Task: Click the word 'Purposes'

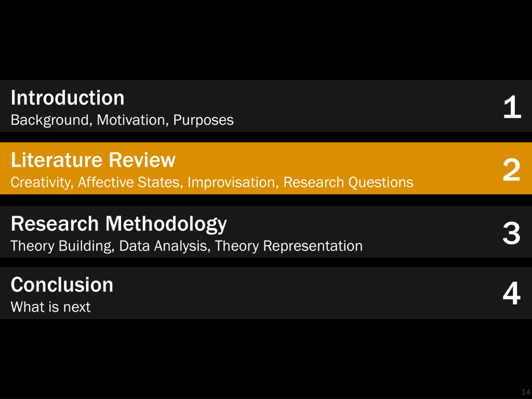Action: (203, 120)
